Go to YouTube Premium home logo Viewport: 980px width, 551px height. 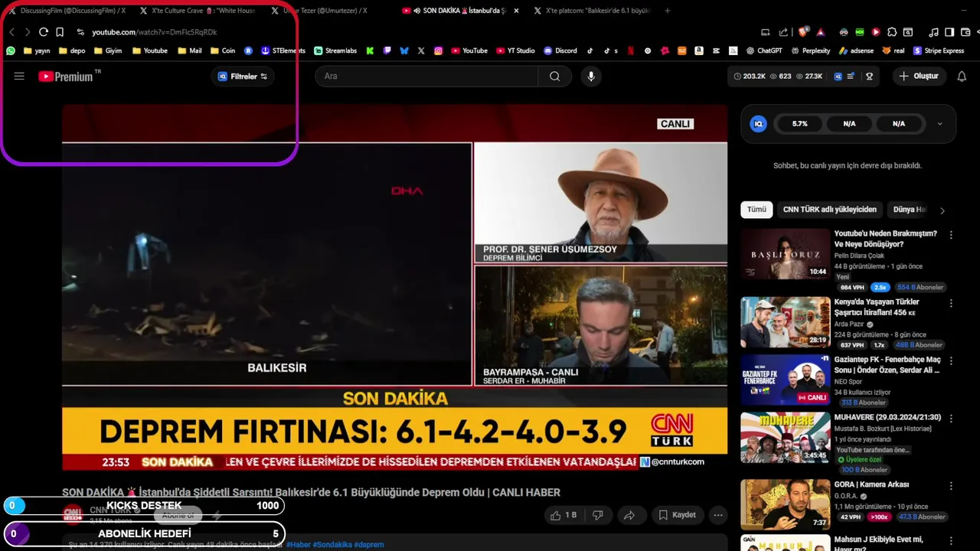click(x=66, y=77)
